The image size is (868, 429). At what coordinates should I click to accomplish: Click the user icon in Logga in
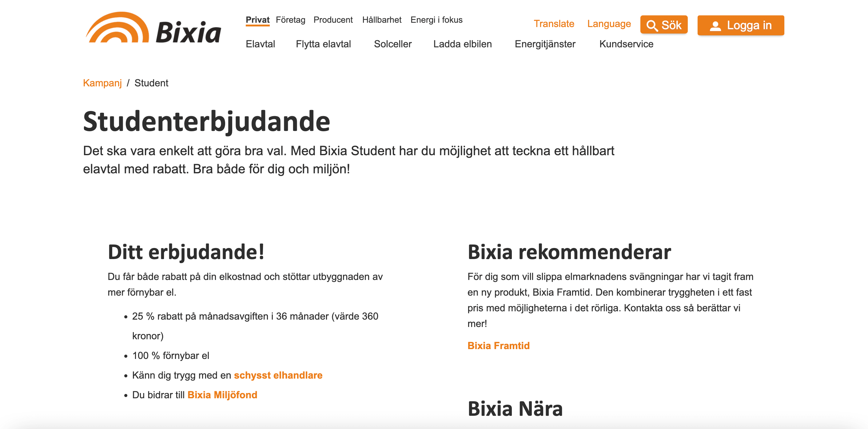click(x=715, y=26)
